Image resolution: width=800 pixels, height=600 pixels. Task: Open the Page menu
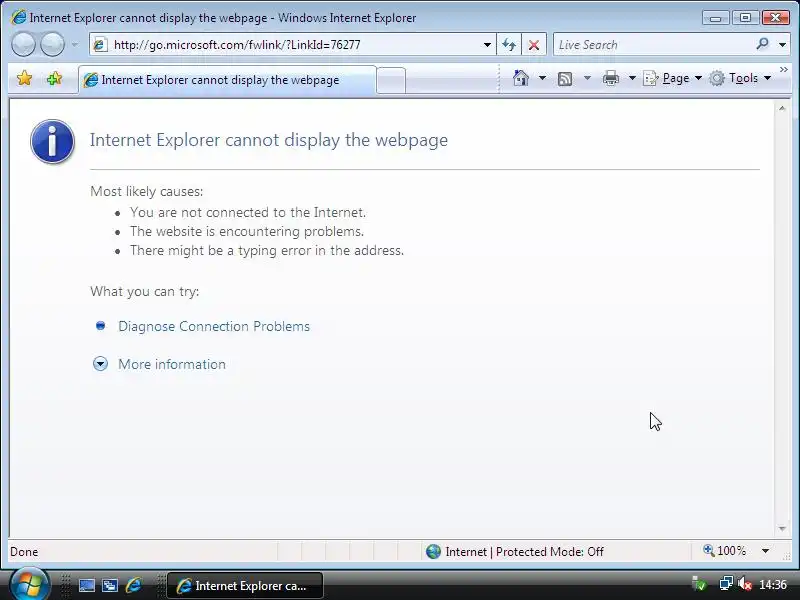coord(673,78)
